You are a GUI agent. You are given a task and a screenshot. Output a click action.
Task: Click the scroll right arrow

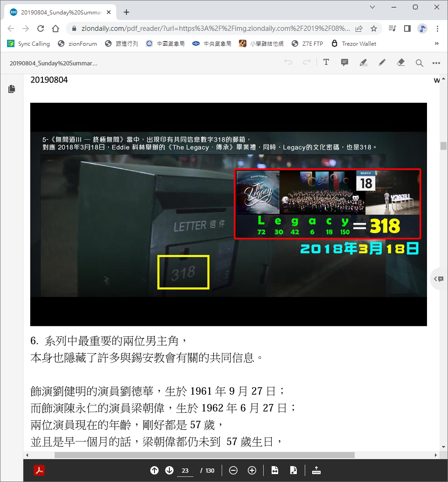[436, 455]
